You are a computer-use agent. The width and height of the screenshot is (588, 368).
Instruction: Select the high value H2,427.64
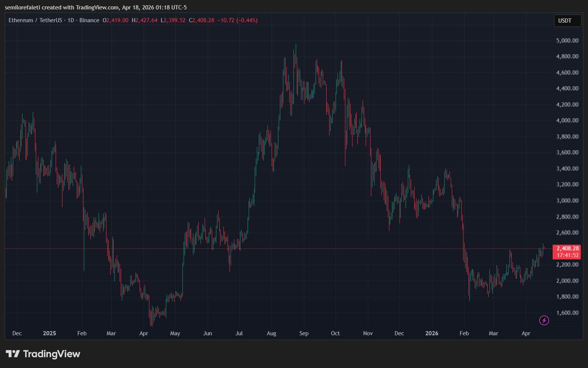point(145,20)
